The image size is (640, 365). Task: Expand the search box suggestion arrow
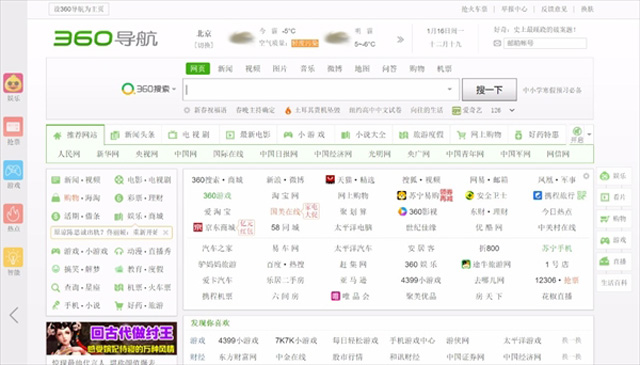(x=449, y=89)
